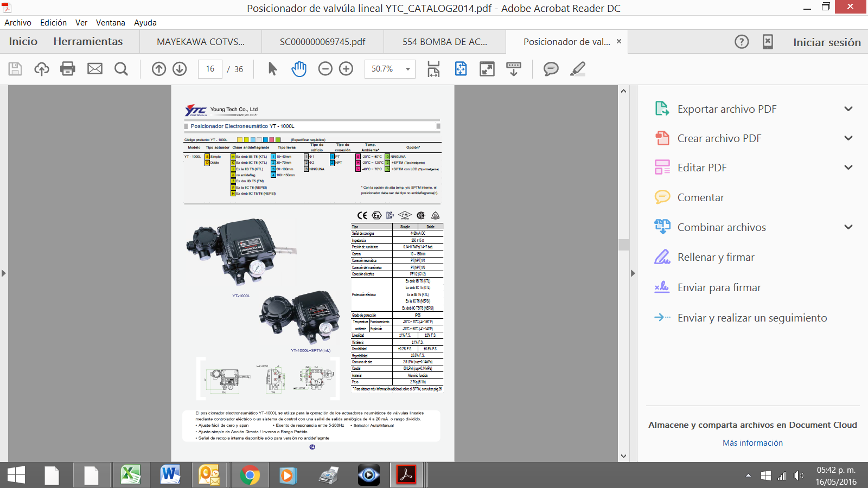Open the Ver menu

pos(81,23)
